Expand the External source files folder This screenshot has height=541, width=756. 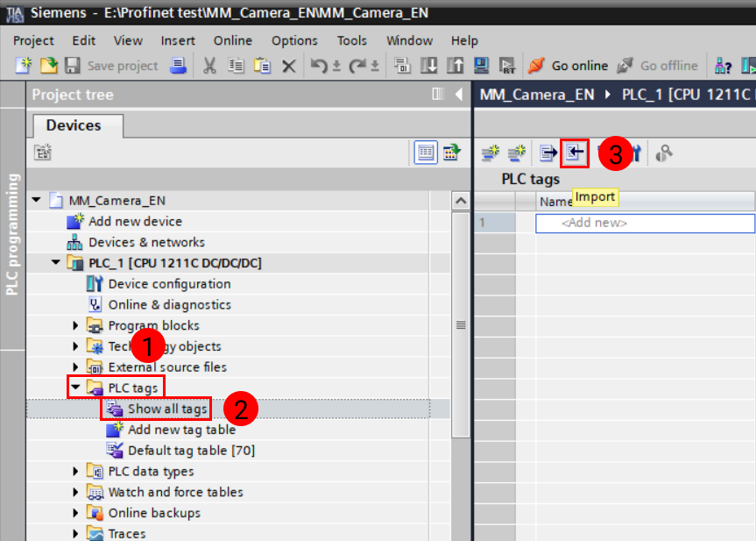(75, 367)
